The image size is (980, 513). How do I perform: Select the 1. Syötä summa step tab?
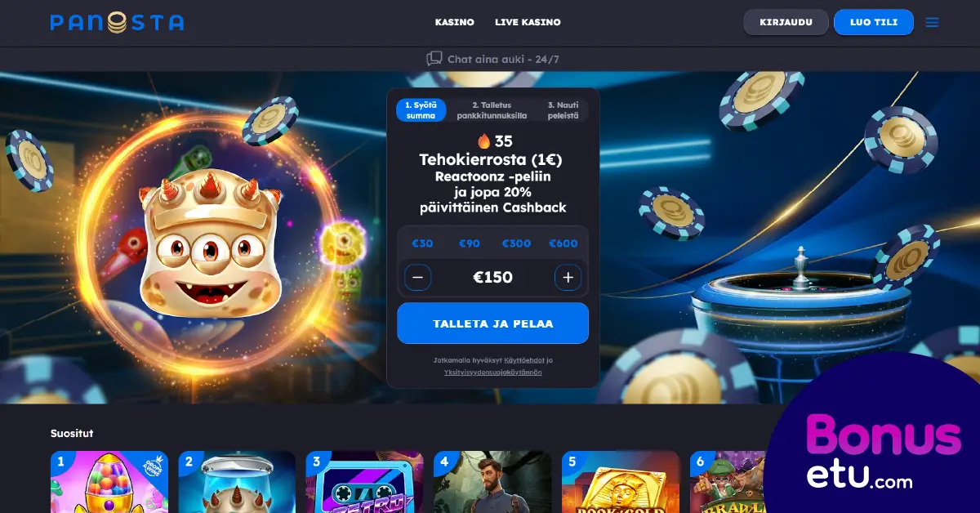click(x=421, y=110)
